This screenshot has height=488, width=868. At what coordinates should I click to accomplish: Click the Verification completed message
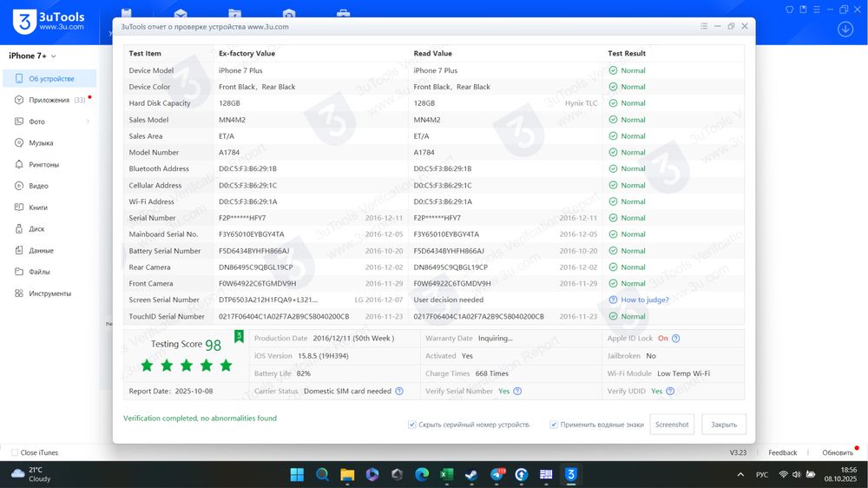200,419
